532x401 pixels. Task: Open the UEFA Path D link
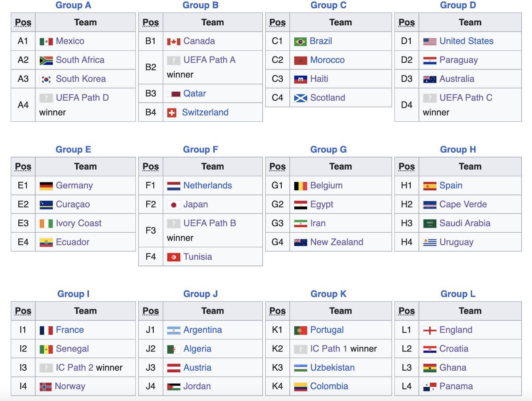pyautogui.click(x=82, y=98)
